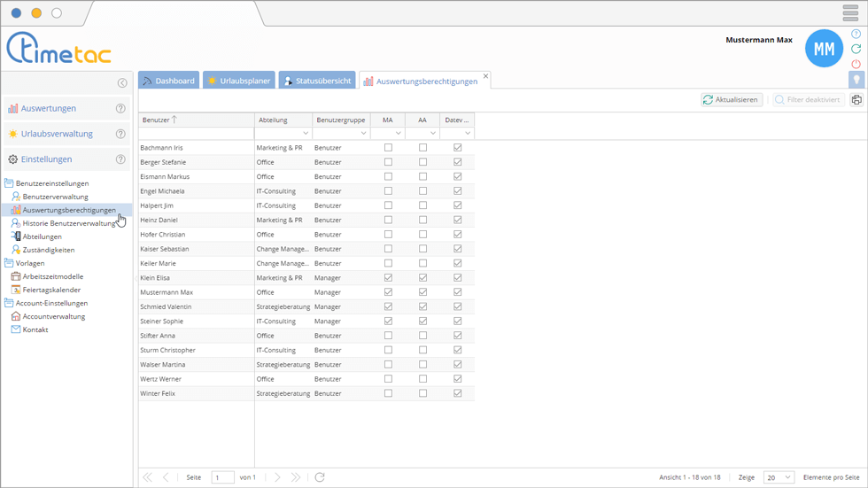The height and width of the screenshot is (488, 868).
Task: Open Benutzerverwaltung in the settings tree
Action: 55,197
